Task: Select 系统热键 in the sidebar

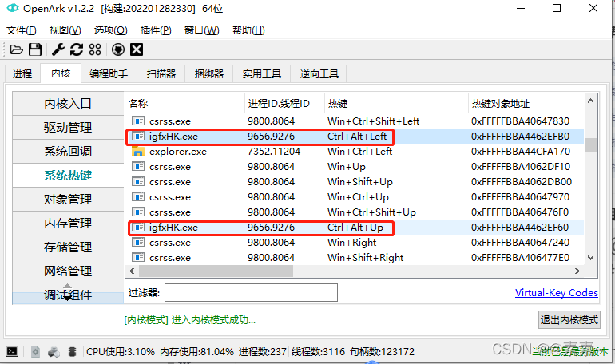Action: (68, 175)
